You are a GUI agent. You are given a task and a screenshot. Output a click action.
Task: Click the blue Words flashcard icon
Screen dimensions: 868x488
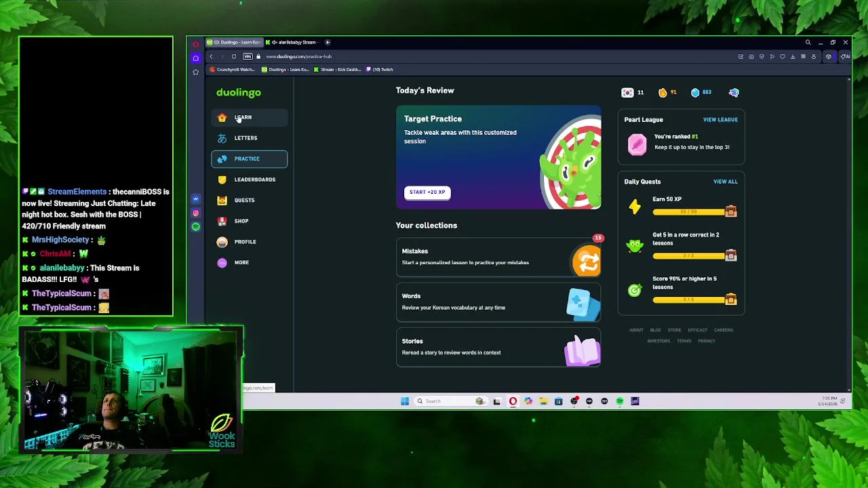pyautogui.click(x=583, y=304)
